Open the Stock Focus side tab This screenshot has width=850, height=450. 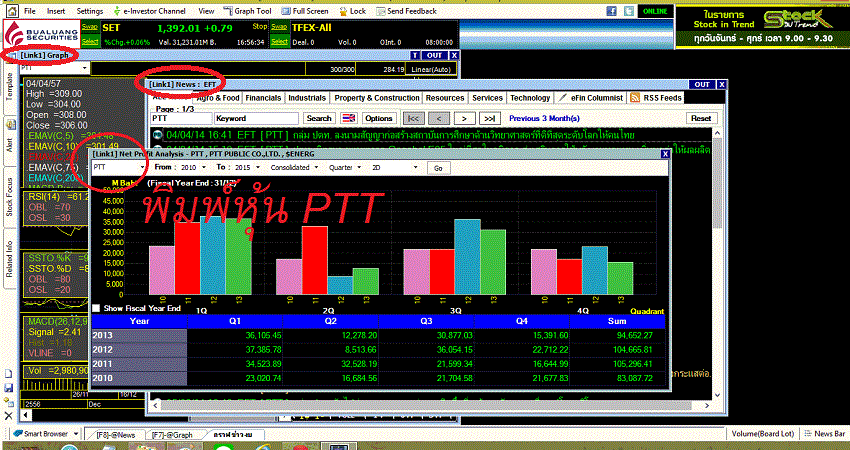pos(9,197)
